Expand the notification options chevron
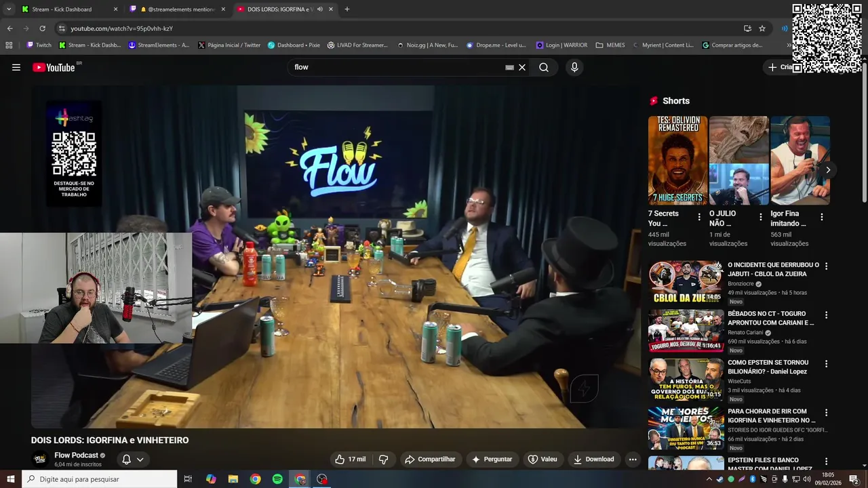 (140, 459)
